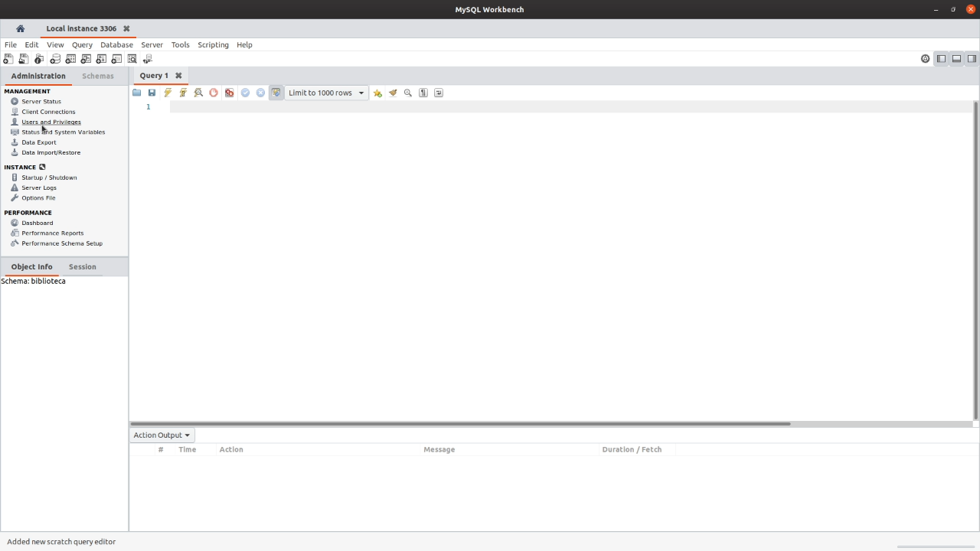Open Users and Privileges
Image resolution: width=980 pixels, height=551 pixels.
pos(51,122)
